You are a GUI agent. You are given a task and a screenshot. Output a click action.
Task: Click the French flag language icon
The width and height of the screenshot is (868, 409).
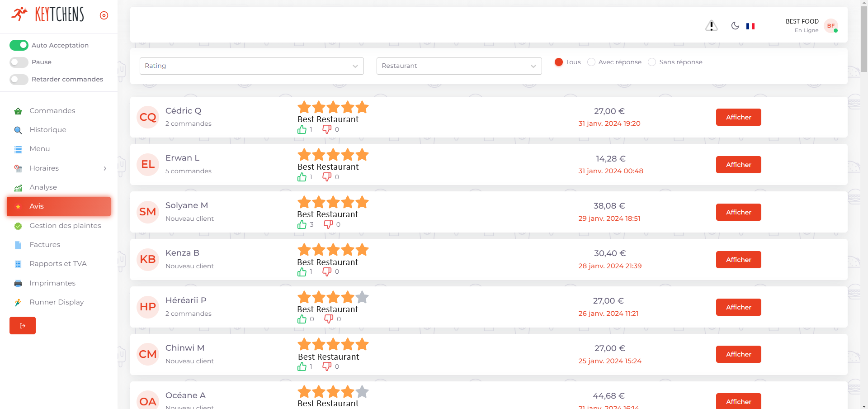coord(750,26)
